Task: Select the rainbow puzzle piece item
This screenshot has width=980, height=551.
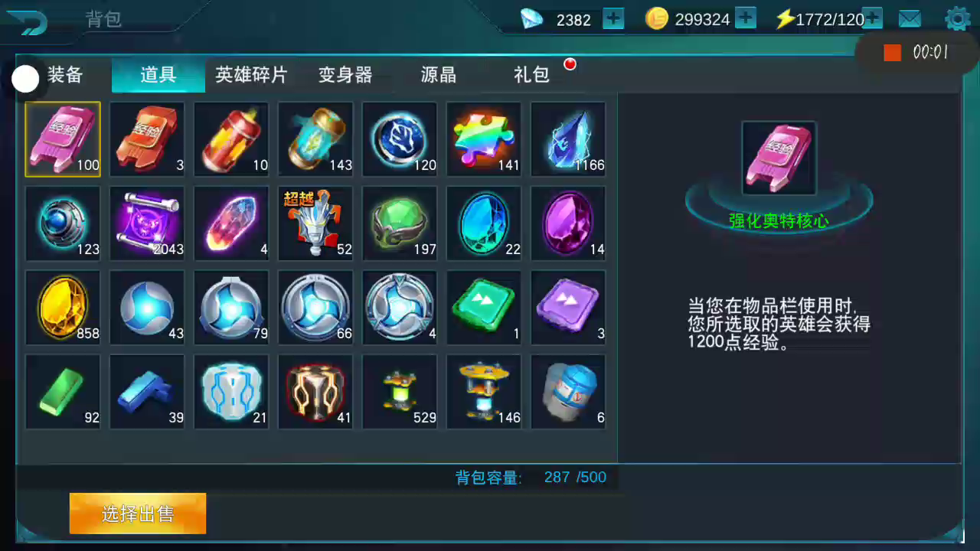Action: click(x=484, y=139)
